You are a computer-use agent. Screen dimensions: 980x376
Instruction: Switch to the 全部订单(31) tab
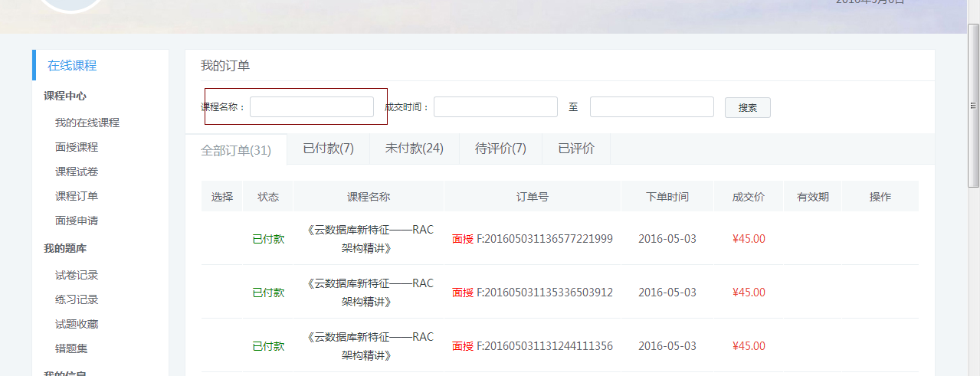236,150
